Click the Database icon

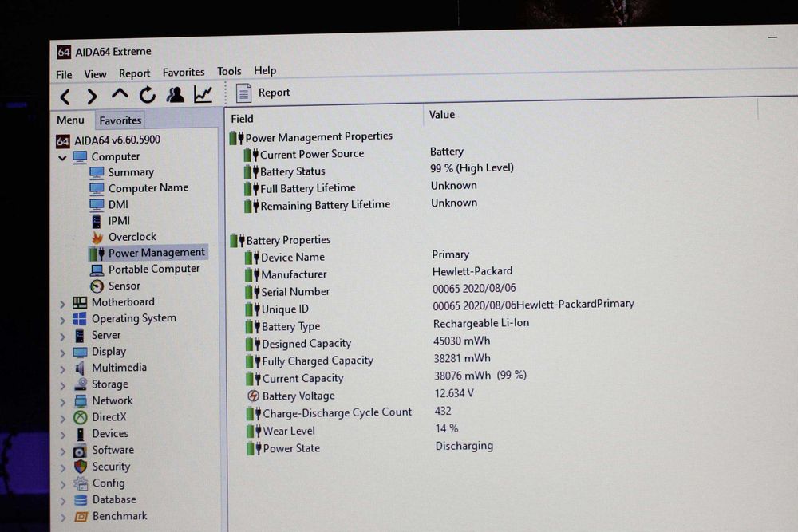81,500
